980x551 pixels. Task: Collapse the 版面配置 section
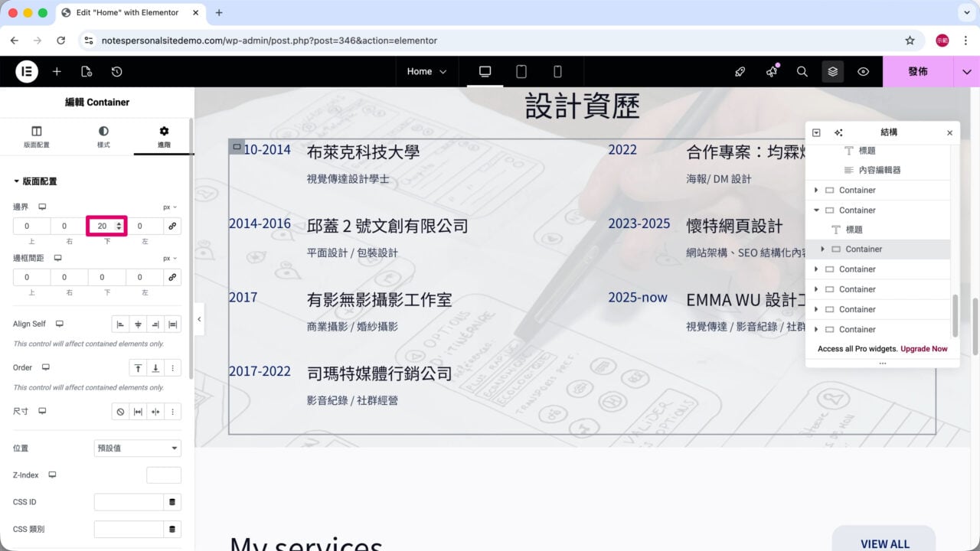pos(35,181)
